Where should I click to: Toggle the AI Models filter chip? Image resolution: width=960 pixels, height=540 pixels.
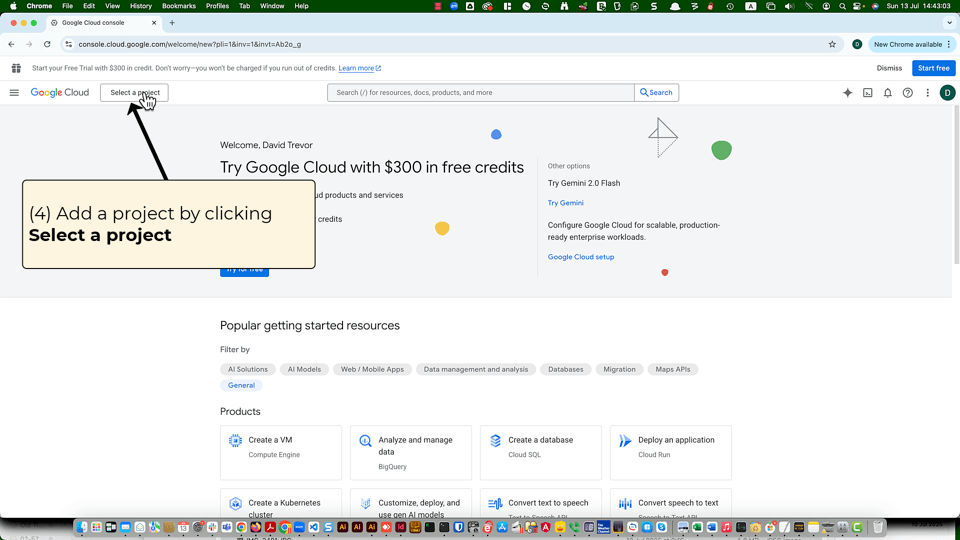pos(304,369)
